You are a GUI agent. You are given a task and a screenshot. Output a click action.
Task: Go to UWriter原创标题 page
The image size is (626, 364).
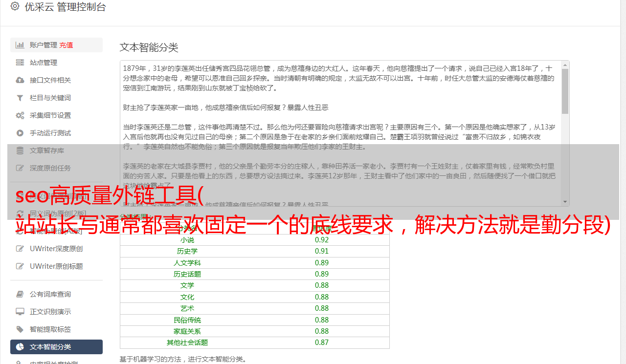coord(56,266)
